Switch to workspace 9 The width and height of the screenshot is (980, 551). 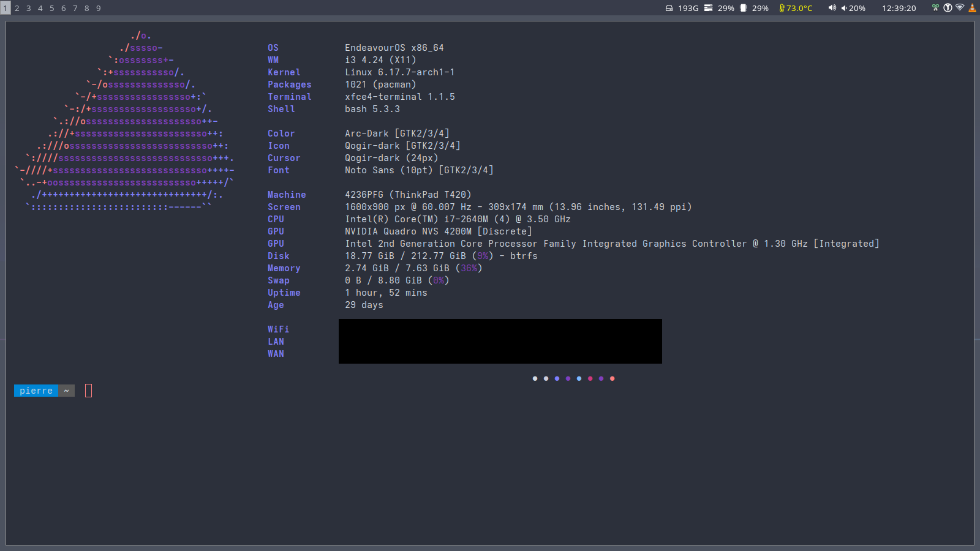(99, 8)
